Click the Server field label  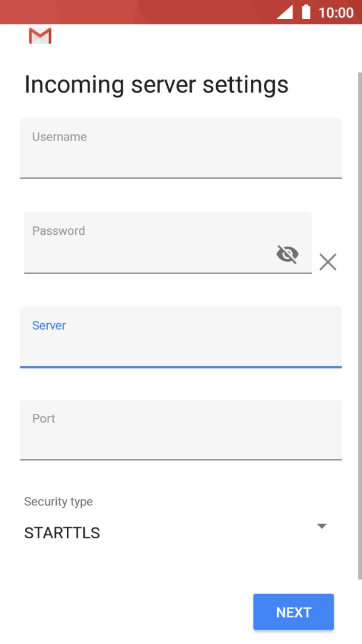pyautogui.click(x=48, y=325)
